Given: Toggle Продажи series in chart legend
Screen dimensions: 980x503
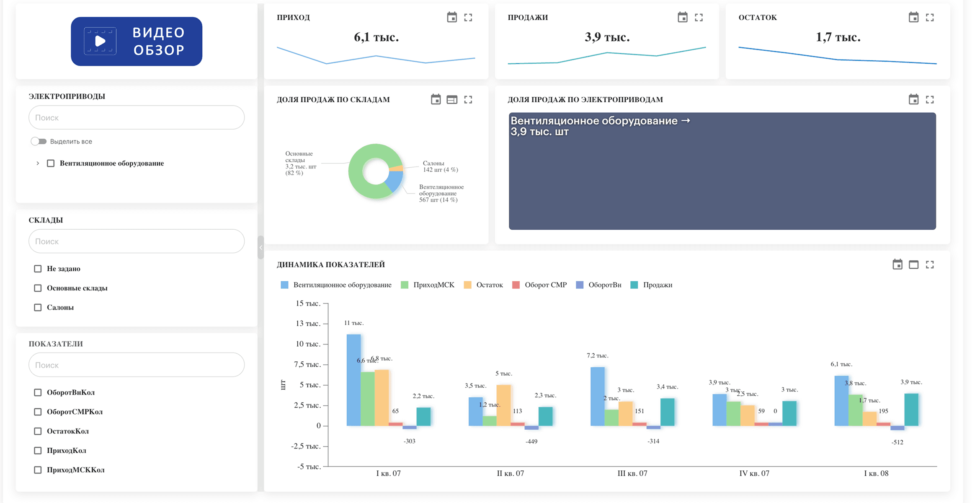Looking at the screenshot, I should pyautogui.click(x=651, y=285).
